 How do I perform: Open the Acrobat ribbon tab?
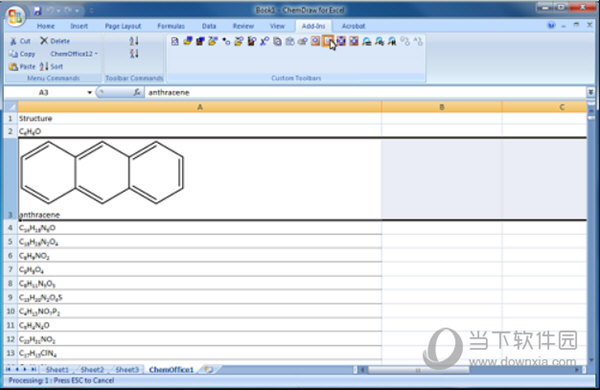tap(353, 26)
